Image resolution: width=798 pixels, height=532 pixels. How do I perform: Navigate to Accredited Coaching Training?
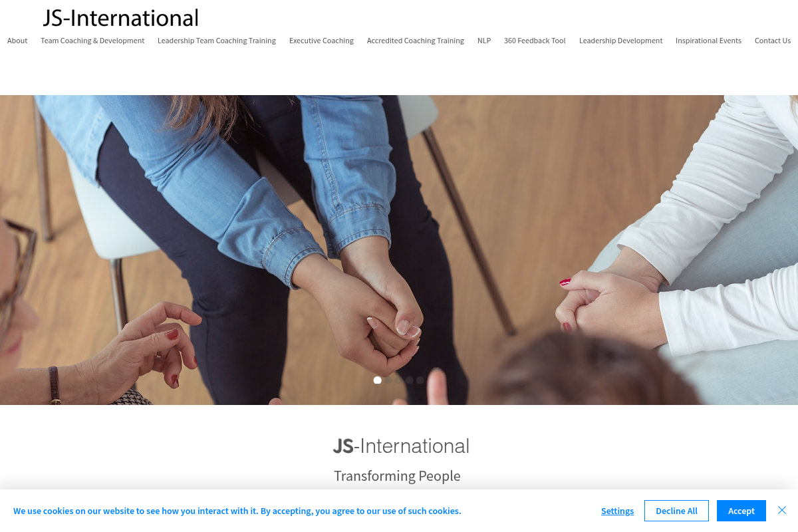click(x=416, y=41)
